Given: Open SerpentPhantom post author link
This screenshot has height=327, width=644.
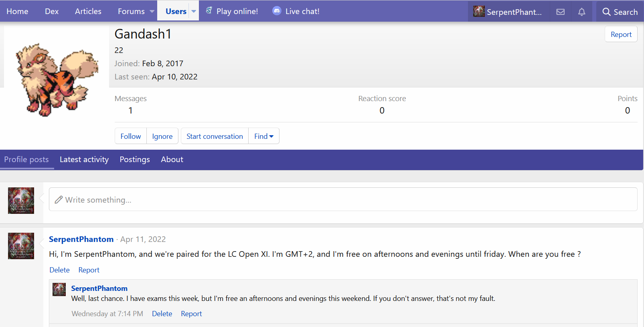Looking at the screenshot, I should tap(81, 239).
